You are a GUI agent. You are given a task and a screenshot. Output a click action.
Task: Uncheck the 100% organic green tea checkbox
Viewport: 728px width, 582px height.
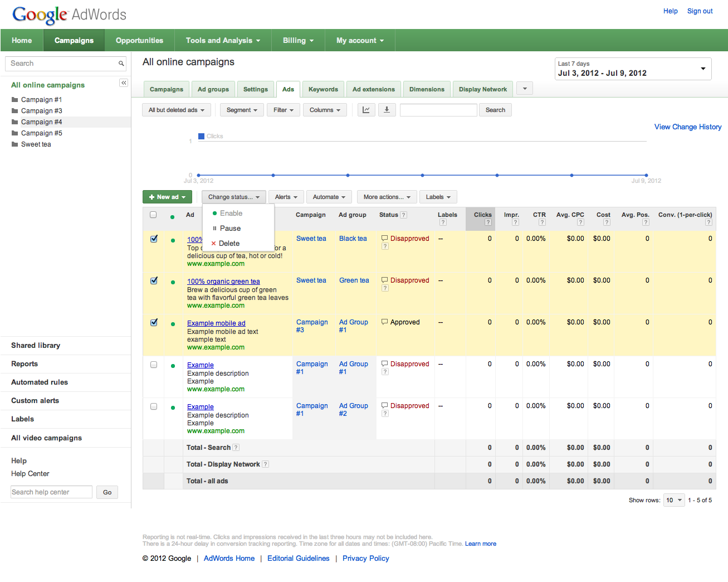point(154,280)
